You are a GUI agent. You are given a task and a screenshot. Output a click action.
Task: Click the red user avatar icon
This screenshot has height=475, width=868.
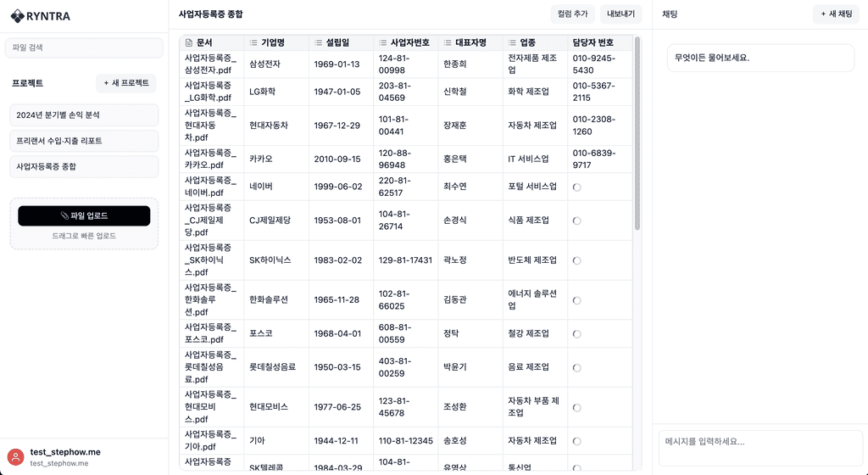coord(16,457)
